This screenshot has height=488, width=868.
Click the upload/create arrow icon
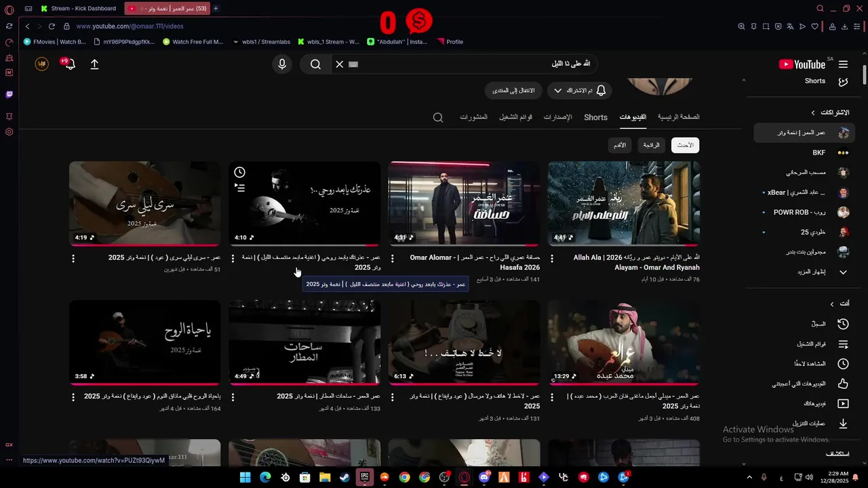click(x=94, y=64)
